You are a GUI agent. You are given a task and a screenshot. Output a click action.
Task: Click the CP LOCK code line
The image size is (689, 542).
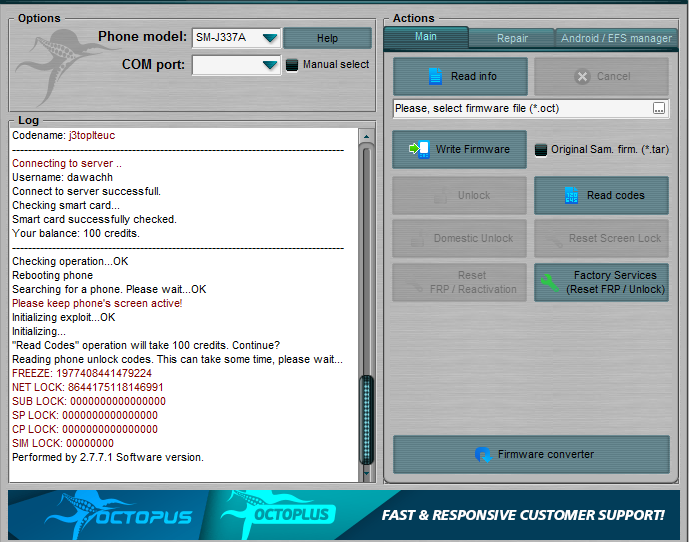85,429
